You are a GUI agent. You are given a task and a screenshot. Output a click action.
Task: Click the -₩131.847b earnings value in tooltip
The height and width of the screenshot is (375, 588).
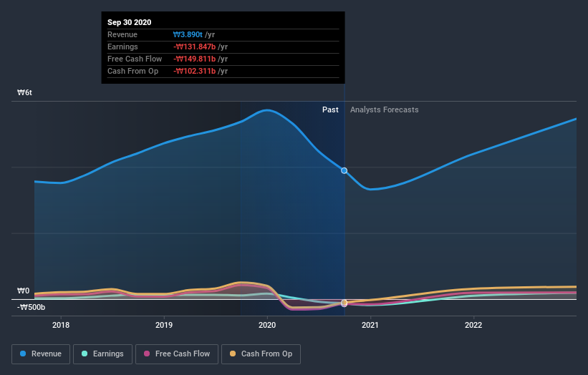point(195,47)
